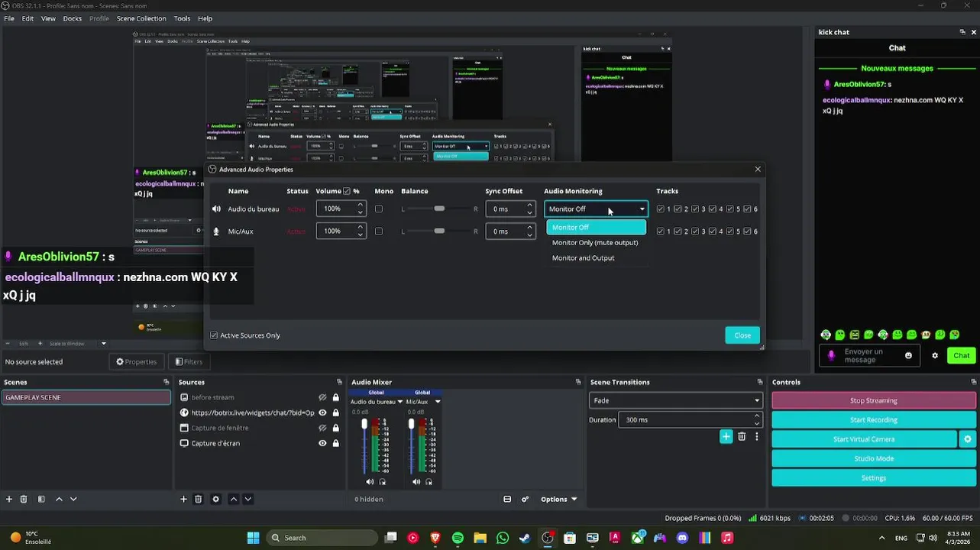Toggle Mono checkbox for Mic/Aux
This screenshot has height=550, width=980.
(378, 231)
